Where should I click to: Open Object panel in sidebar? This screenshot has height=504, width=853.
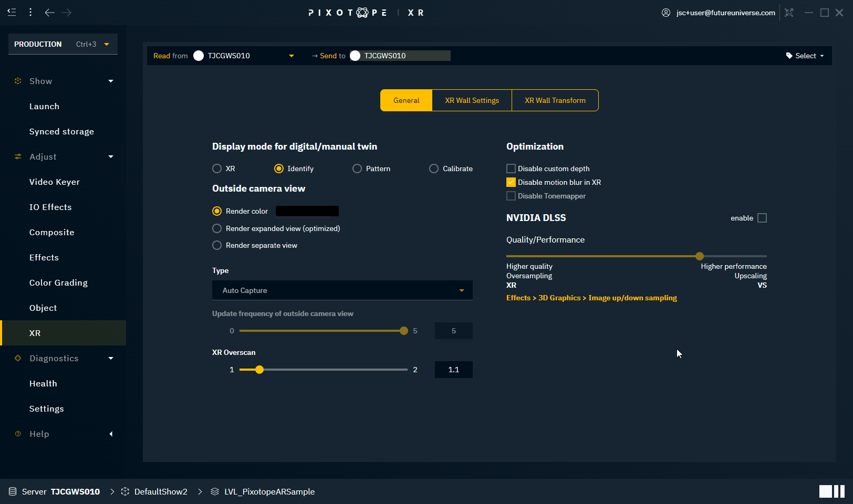click(43, 308)
